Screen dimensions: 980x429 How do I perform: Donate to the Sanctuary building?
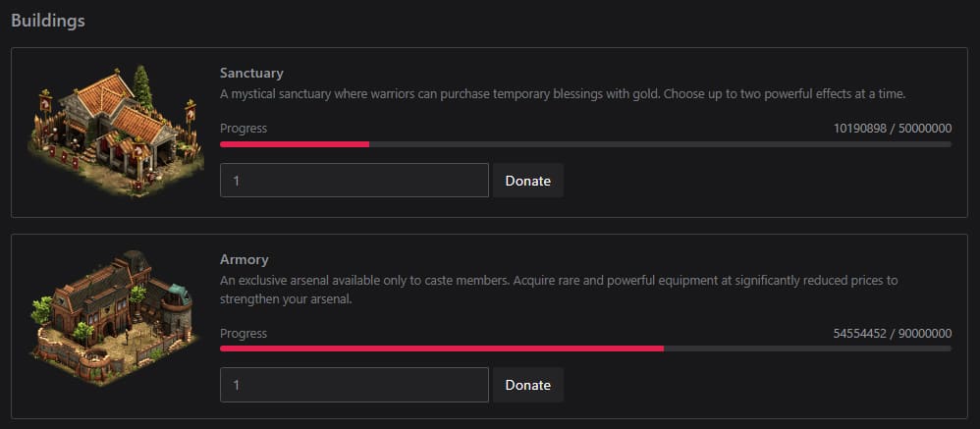coord(527,181)
